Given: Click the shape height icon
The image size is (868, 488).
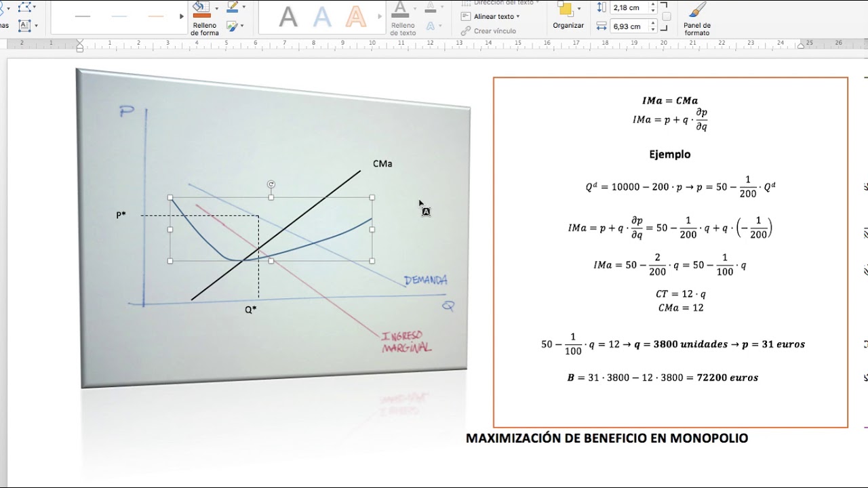Looking at the screenshot, I should coord(601,7).
